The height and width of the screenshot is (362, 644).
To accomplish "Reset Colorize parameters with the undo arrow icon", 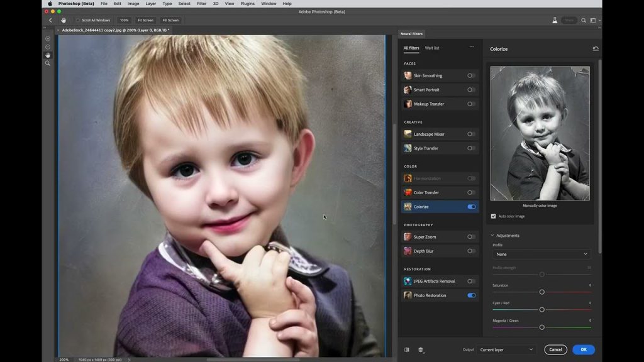I will (595, 48).
